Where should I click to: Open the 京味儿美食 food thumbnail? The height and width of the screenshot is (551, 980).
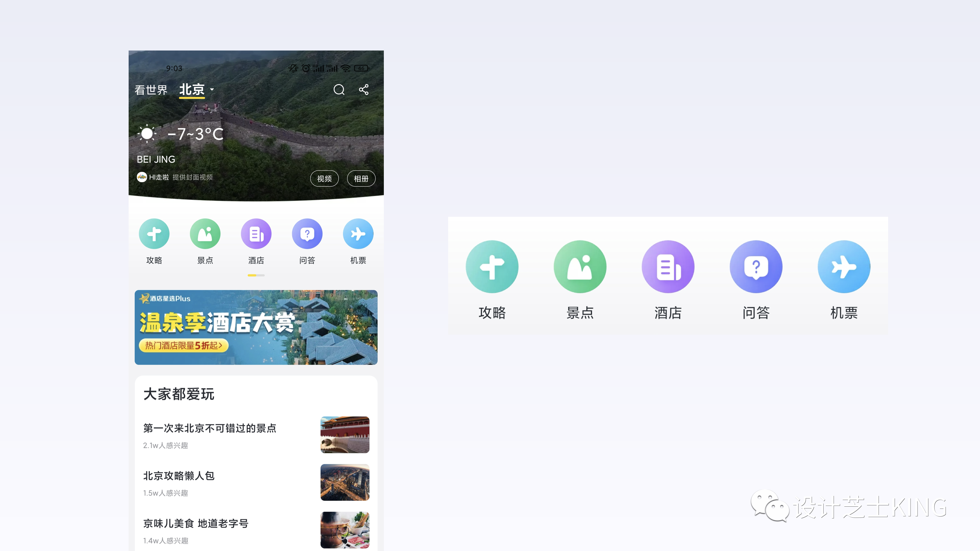tap(345, 530)
